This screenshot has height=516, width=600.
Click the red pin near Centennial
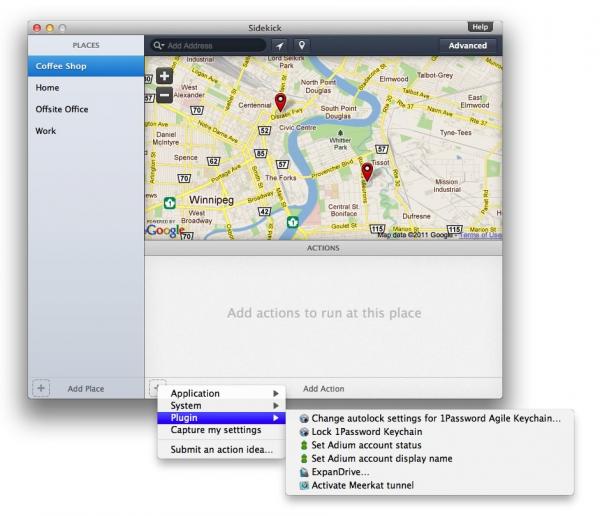[280, 103]
